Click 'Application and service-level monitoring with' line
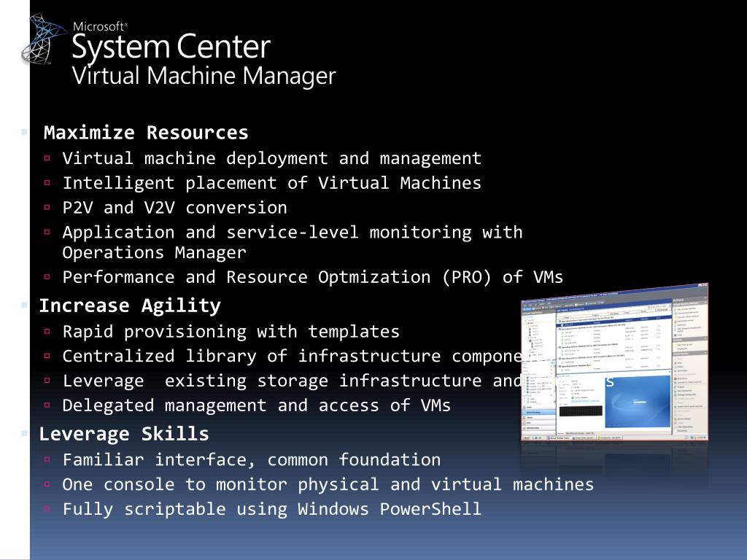Screen dimensions: 747x560 (293, 233)
